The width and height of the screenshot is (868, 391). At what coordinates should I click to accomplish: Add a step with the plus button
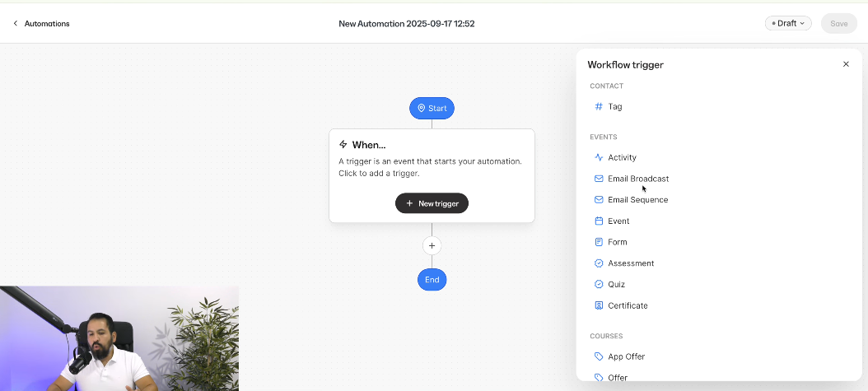(432, 245)
